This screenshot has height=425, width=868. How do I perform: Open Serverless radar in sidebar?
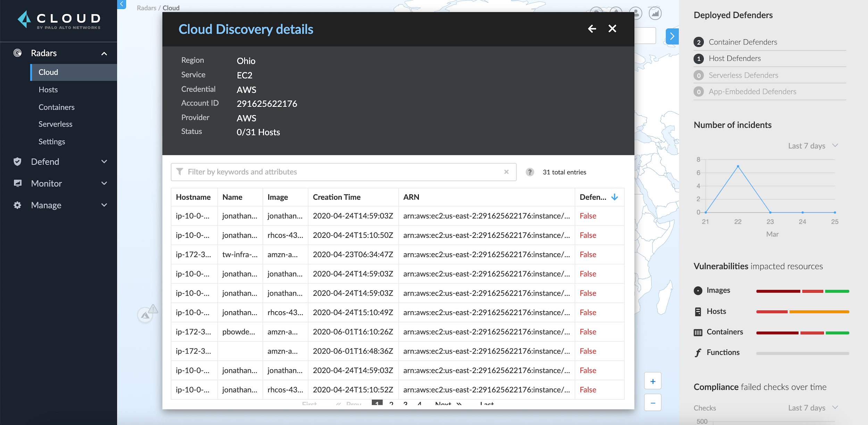coord(56,124)
